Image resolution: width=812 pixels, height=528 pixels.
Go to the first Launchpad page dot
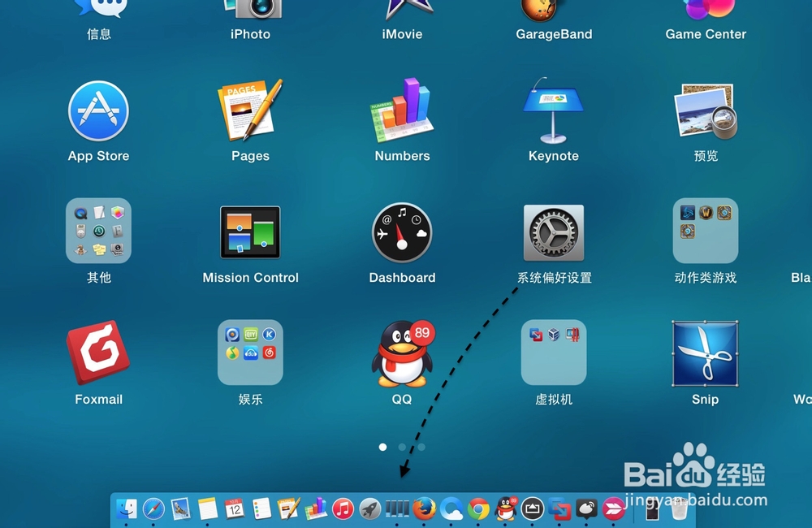click(x=382, y=447)
